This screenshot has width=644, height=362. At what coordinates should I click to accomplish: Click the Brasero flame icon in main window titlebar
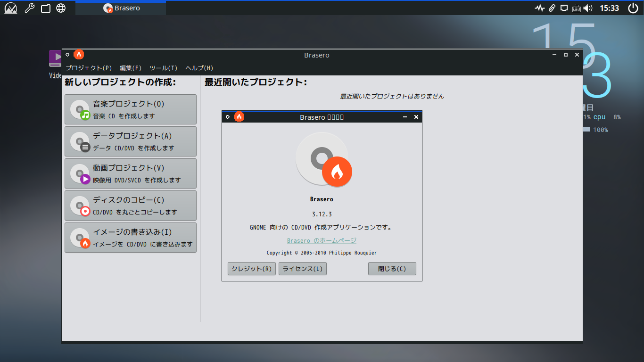click(x=79, y=54)
